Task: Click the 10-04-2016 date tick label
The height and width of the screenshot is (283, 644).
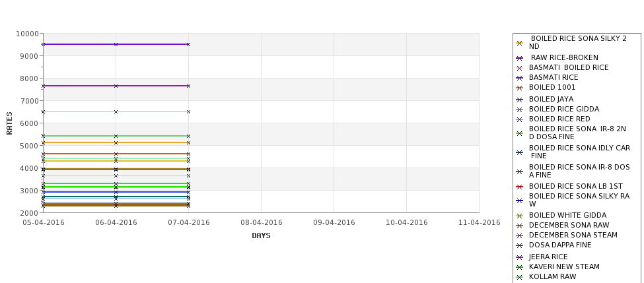Action: point(407,223)
